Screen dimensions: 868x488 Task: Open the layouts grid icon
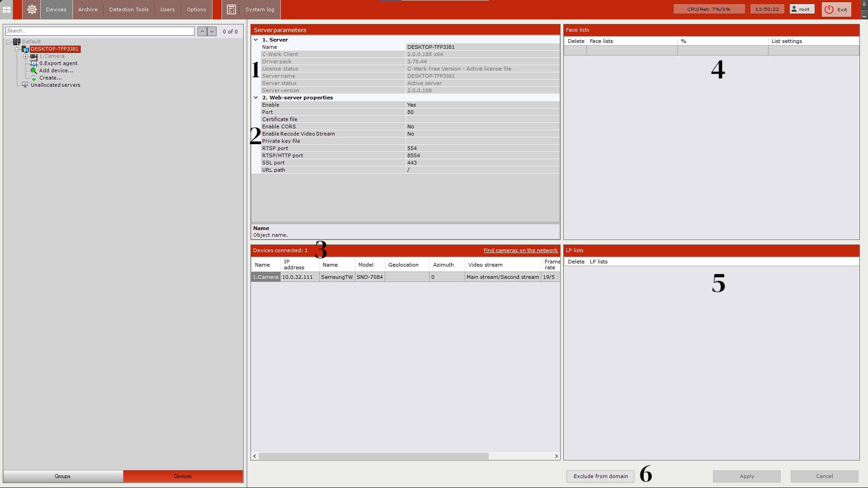coord(6,9)
